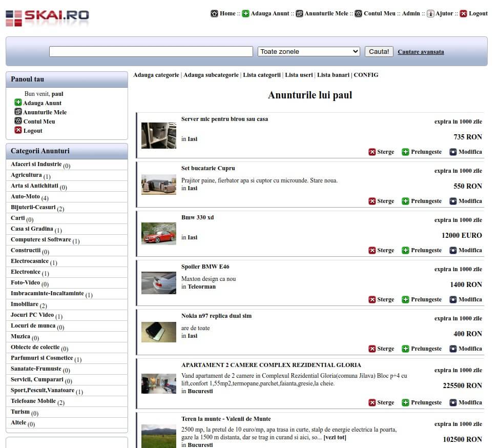Click Prelungeste plus icon for Server mic listing
The height and width of the screenshot is (448, 499).
click(405, 152)
